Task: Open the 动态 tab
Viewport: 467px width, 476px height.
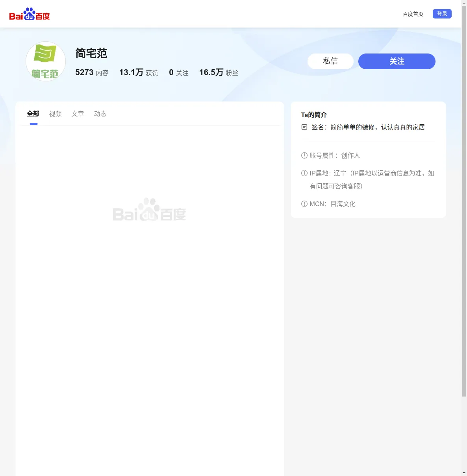Action: coord(100,114)
